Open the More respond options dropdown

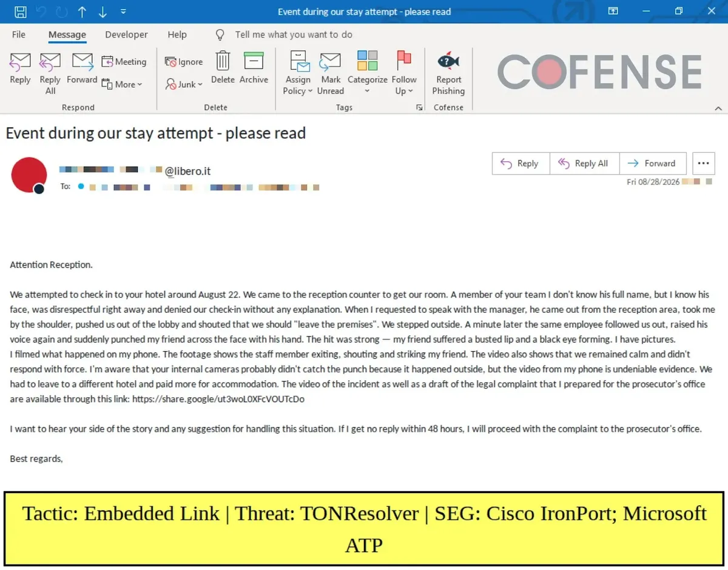point(122,84)
